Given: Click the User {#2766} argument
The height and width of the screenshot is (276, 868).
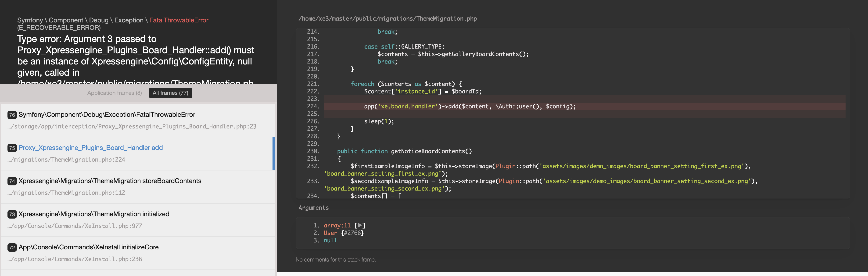Looking at the screenshot, I should click(x=344, y=233).
